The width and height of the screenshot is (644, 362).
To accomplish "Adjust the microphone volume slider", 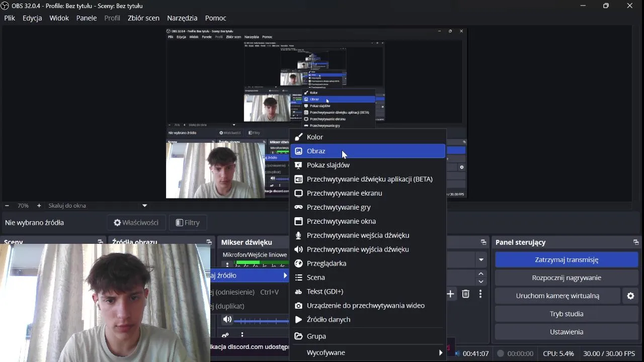I will (262, 320).
